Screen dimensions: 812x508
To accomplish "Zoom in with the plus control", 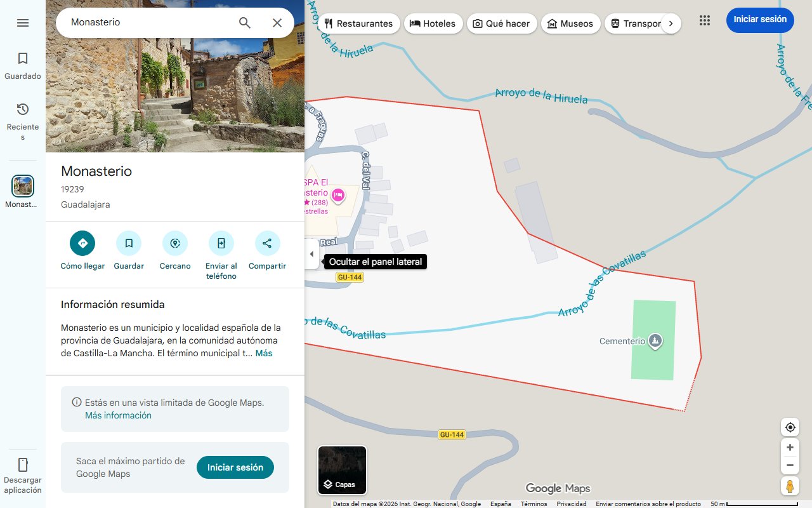I will (790, 447).
